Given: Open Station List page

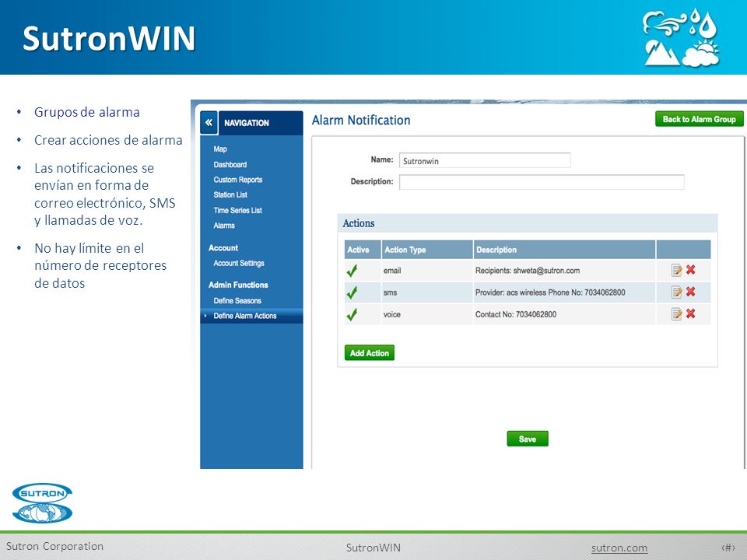Looking at the screenshot, I should tap(230, 194).
